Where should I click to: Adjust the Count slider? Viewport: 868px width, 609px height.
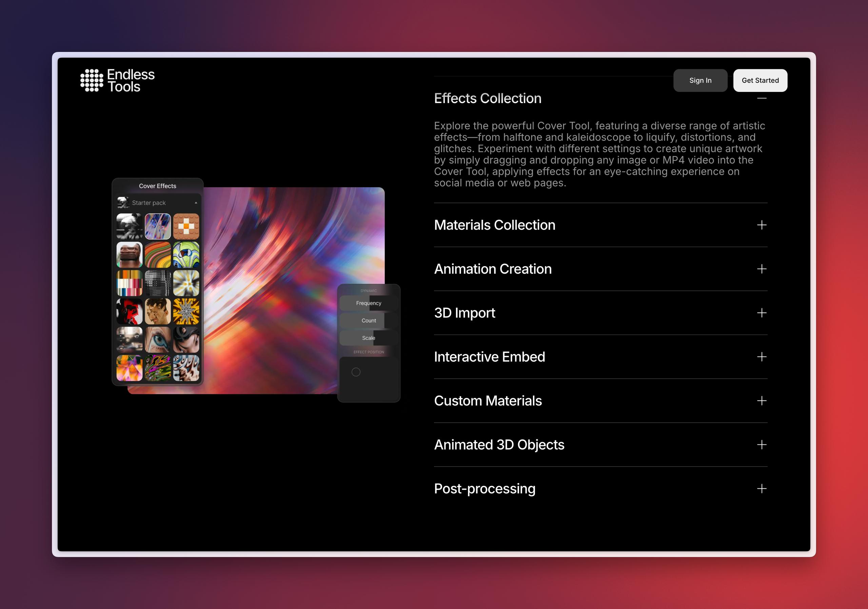[369, 320]
